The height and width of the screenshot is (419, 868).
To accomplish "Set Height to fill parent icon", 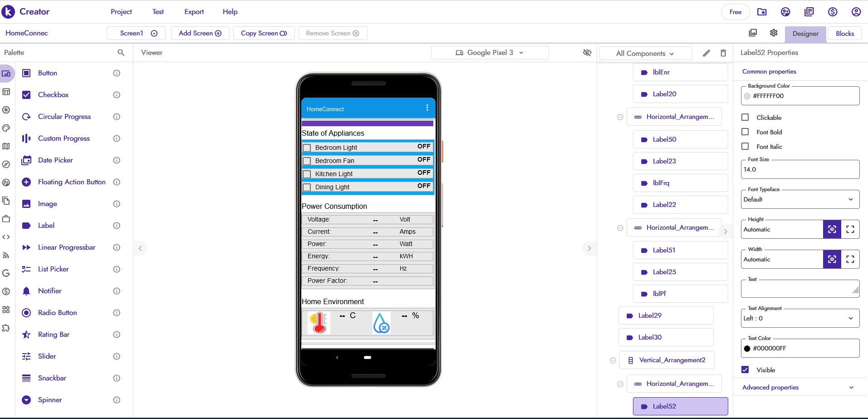I will (850, 229).
